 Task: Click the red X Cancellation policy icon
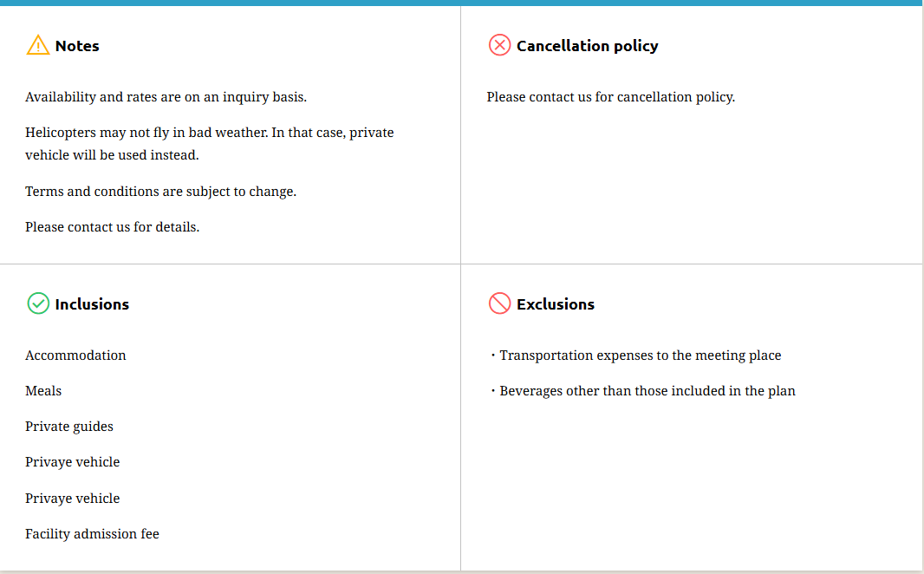click(x=499, y=45)
